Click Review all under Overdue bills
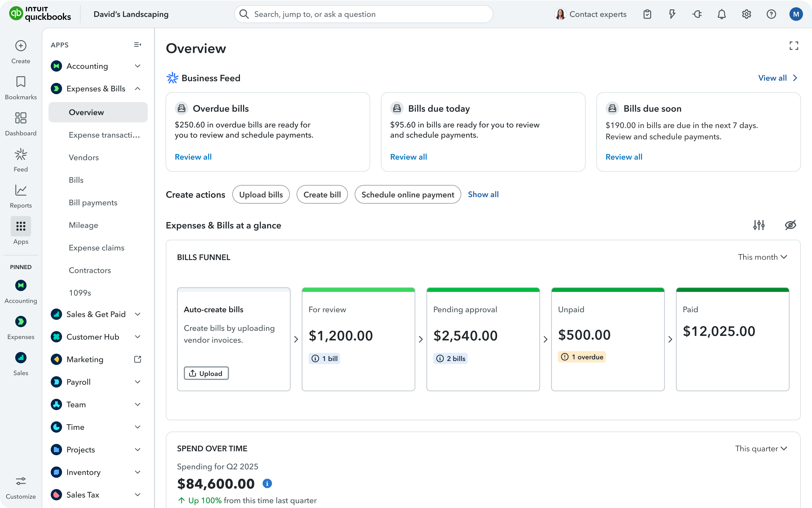The image size is (812, 508). coord(193,157)
